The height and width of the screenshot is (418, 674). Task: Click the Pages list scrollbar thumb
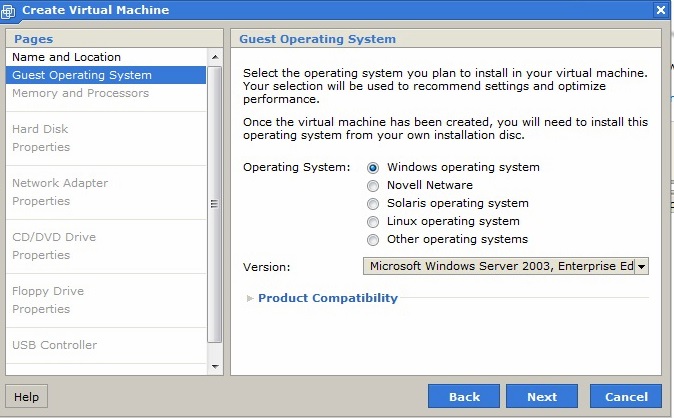(214, 204)
